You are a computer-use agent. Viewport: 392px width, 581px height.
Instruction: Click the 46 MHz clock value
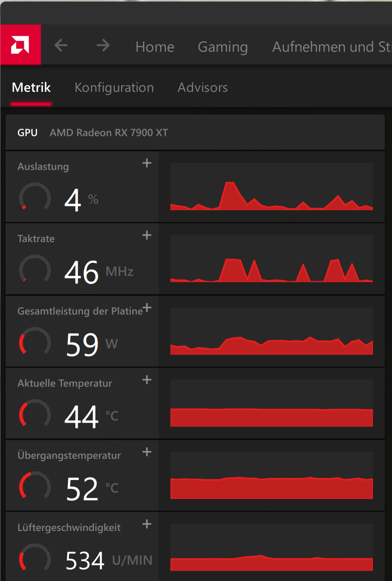tap(99, 272)
